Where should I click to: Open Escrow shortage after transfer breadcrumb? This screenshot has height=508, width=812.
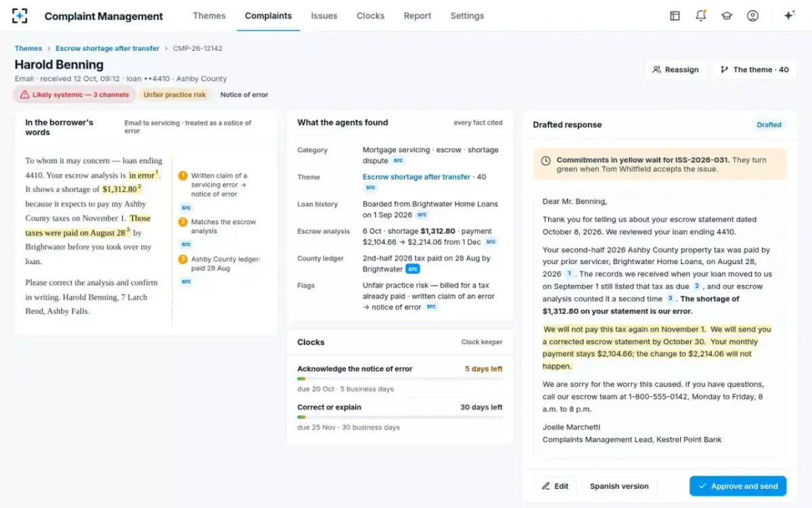(x=108, y=48)
